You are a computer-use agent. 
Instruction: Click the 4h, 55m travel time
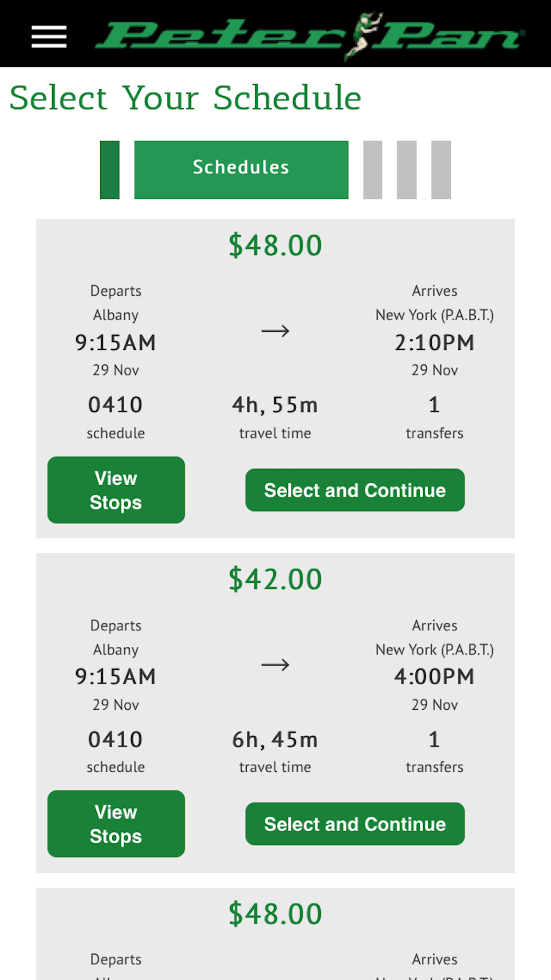click(x=275, y=405)
